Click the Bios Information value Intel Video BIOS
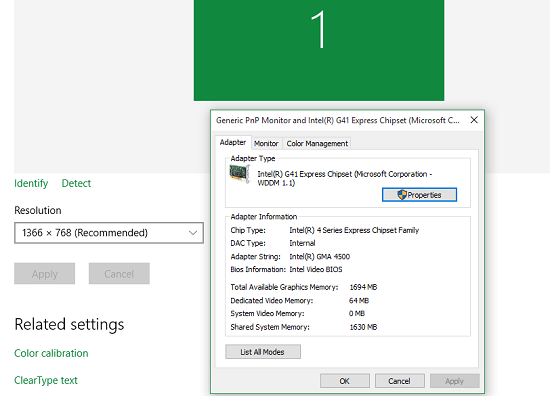This screenshot has width=550, height=396. [x=316, y=269]
